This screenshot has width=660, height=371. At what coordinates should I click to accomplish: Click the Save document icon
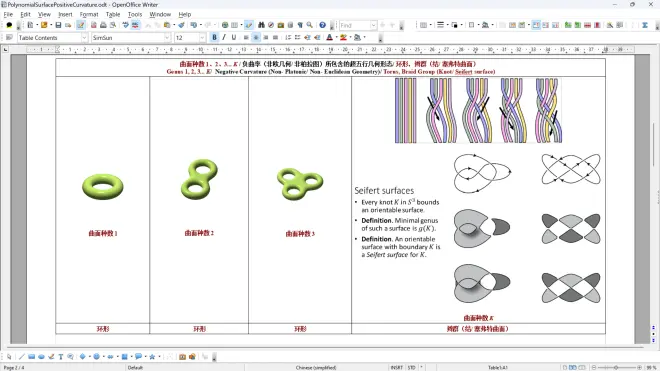tap(58, 25)
